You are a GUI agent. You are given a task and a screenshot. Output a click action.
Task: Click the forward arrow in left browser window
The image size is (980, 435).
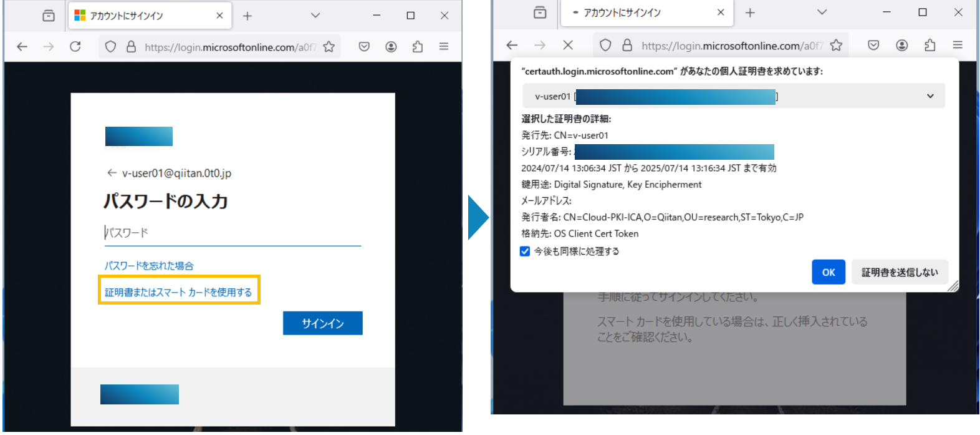click(x=49, y=47)
